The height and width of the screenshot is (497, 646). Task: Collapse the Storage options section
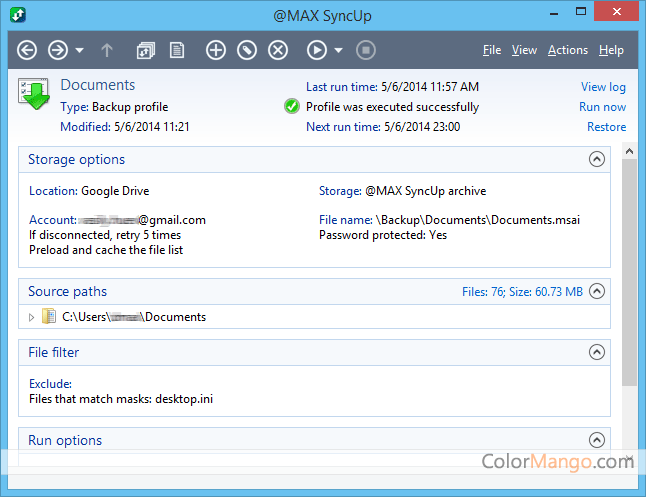coord(597,159)
